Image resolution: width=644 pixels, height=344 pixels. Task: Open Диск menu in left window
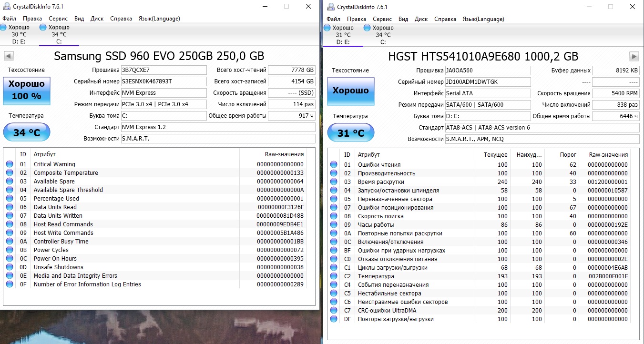pos(97,19)
